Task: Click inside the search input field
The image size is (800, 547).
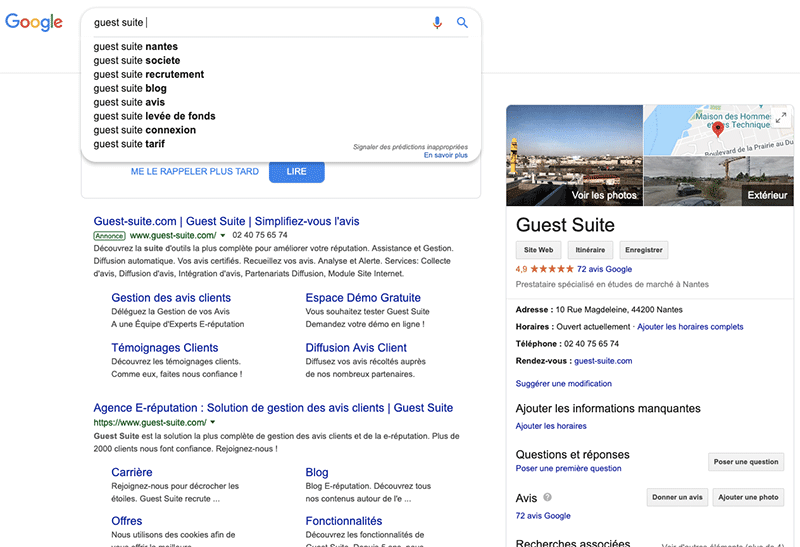Action: click(x=258, y=22)
